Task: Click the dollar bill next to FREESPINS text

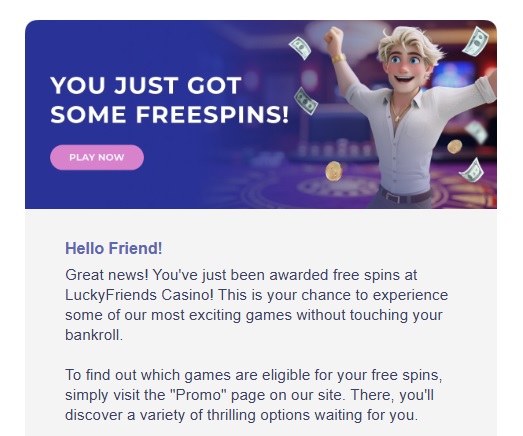Action: (306, 101)
